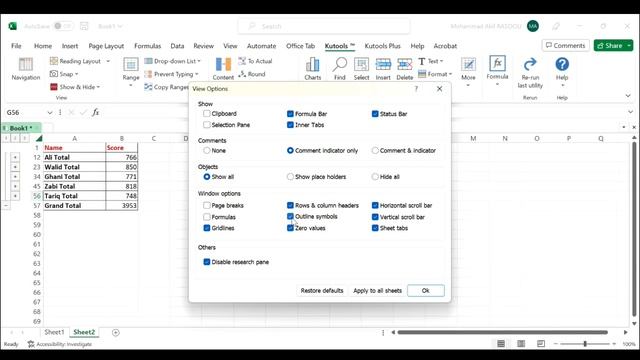Enable the Selection Pane checkbox
Image resolution: width=640 pixels, height=360 pixels.
(207, 124)
